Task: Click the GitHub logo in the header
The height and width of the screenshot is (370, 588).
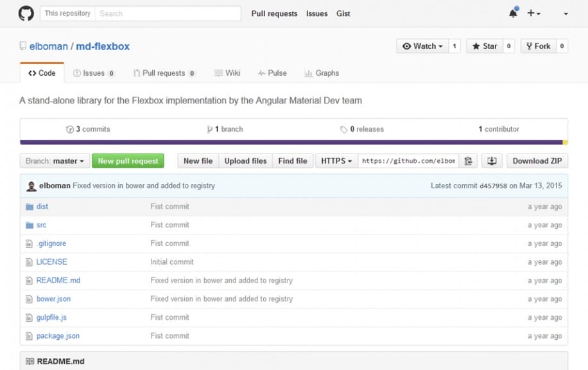Action: click(25, 13)
